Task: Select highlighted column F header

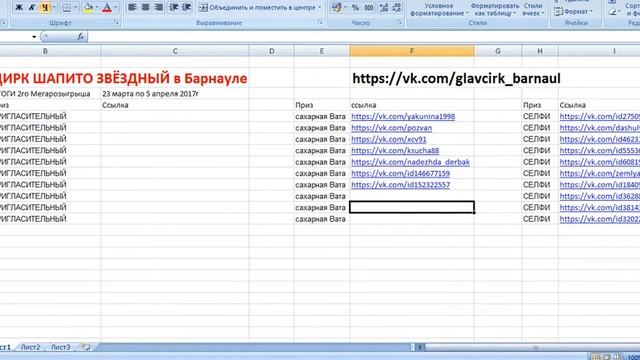Action: [x=412, y=51]
